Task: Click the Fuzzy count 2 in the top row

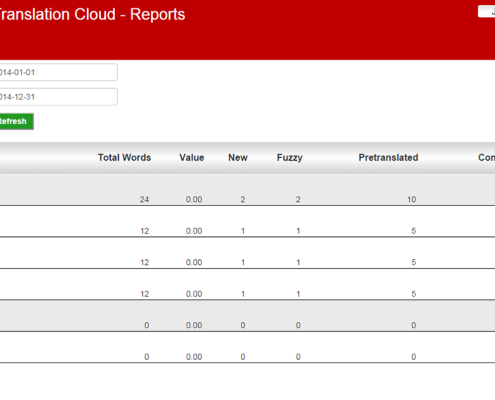Action: (x=298, y=199)
